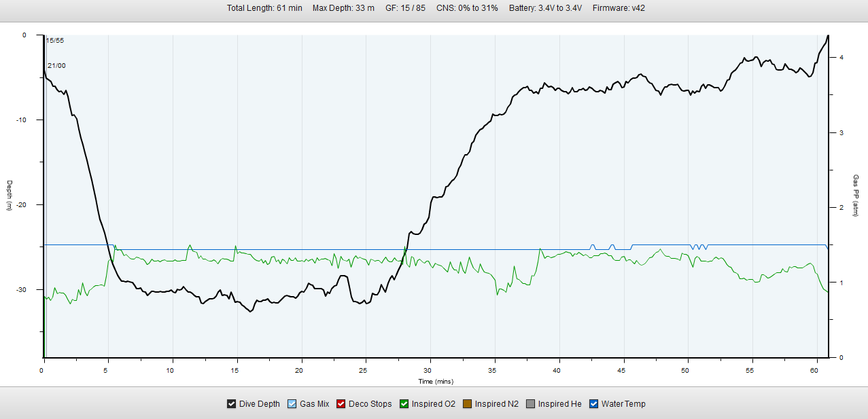This screenshot has width=868, height=419.
Task: Click the CNS: 0% to 31% readout
Action: [467, 8]
